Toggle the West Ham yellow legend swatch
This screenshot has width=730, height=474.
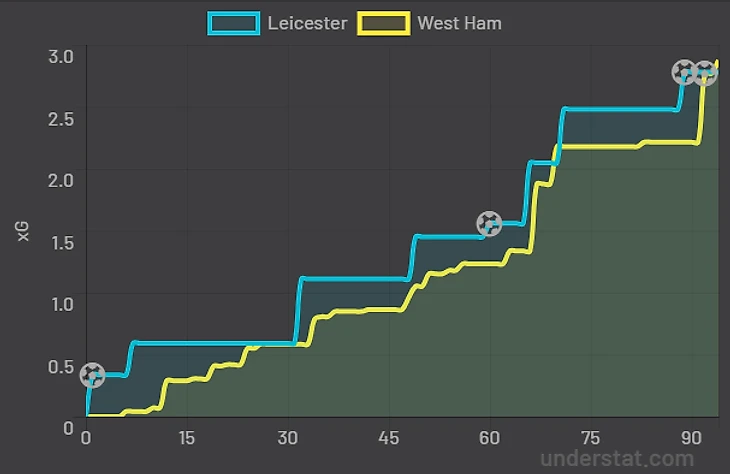click(384, 23)
